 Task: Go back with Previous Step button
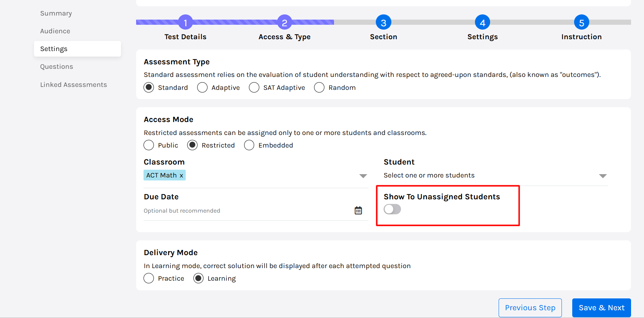[x=530, y=308]
